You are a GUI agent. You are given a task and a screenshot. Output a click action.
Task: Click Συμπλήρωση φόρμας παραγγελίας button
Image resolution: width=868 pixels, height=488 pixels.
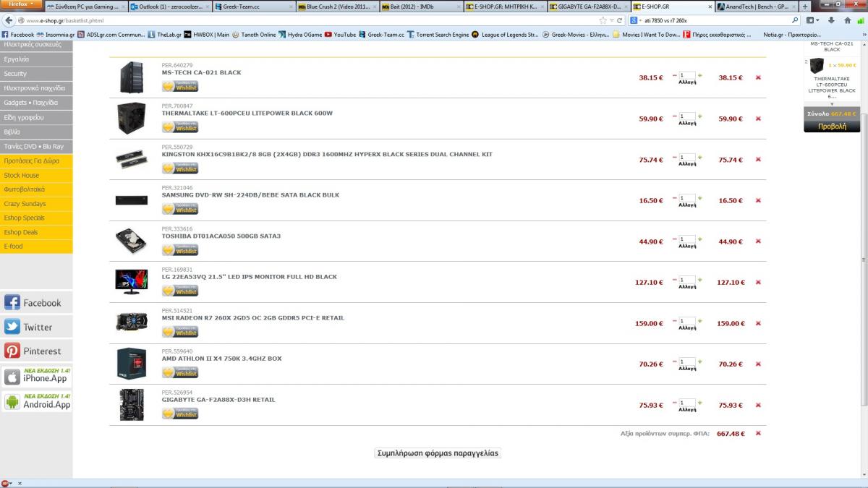pos(438,453)
